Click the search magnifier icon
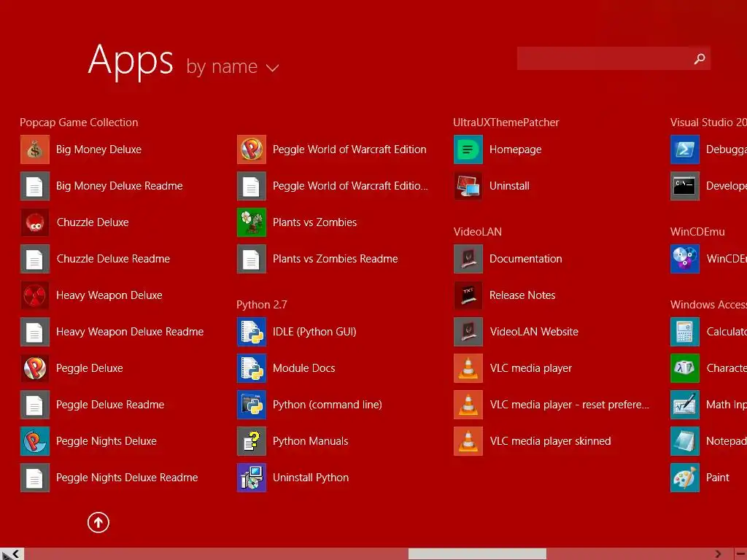This screenshot has height=560, width=747. 700,58
